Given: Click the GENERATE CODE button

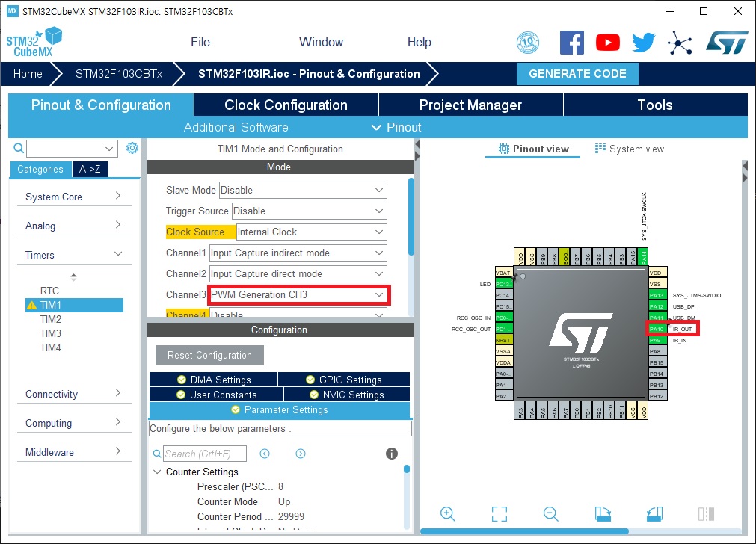Looking at the screenshot, I should point(577,74).
